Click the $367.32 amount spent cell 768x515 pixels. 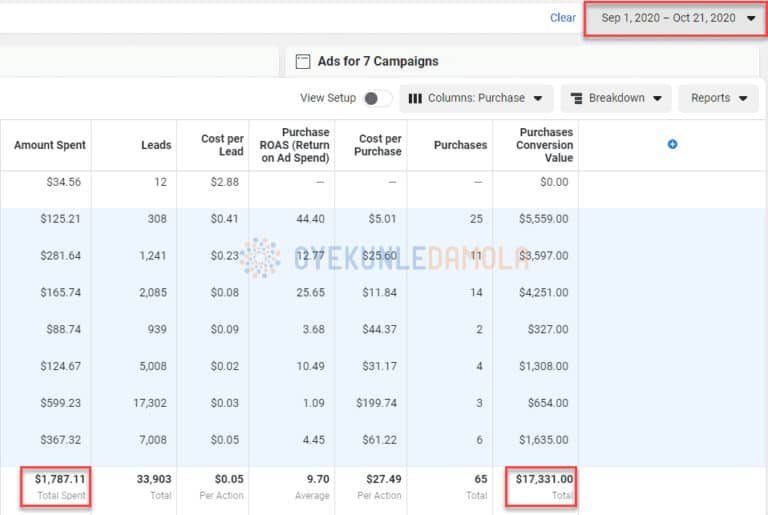click(x=60, y=440)
